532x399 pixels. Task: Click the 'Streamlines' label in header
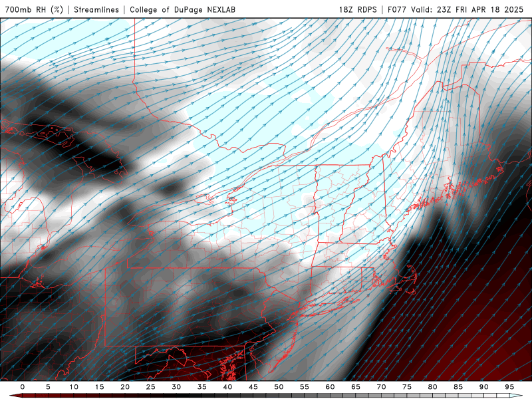96,9
